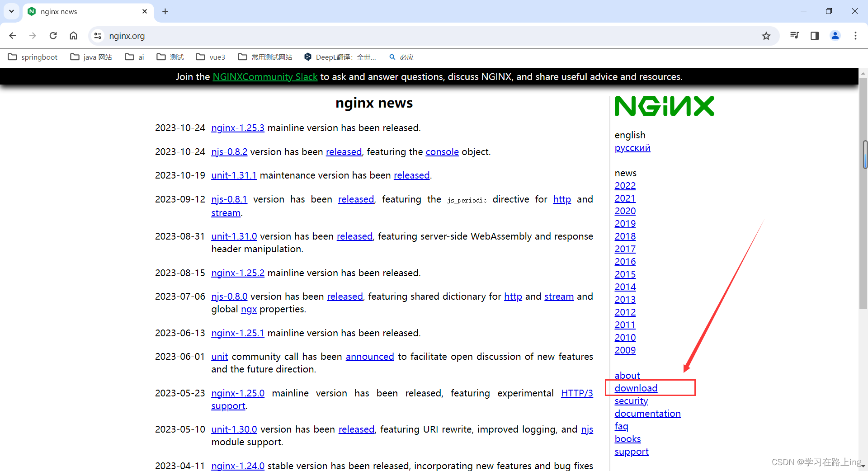Switch to the русский language version

pyautogui.click(x=632, y=148)
